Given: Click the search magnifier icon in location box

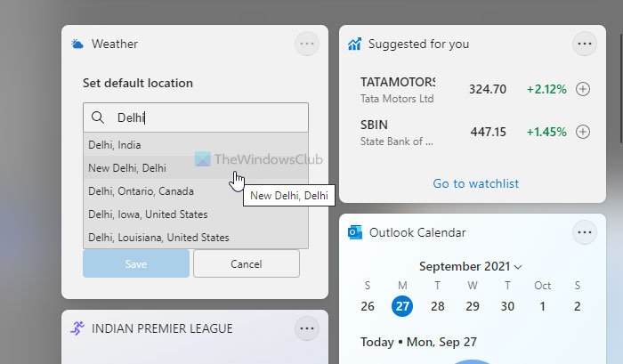Looking at the screenshot, I should (96, 117).
